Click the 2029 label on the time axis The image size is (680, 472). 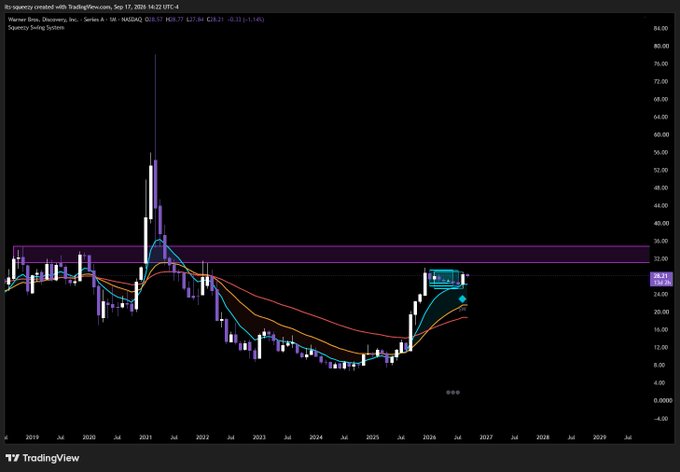point(600,438)
